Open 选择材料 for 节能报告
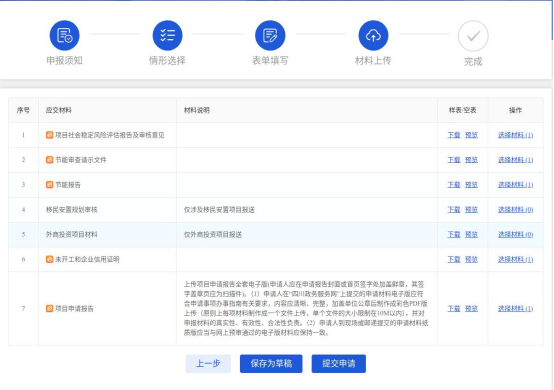Viewport: 554px width, 390px height. click(515, 184)
